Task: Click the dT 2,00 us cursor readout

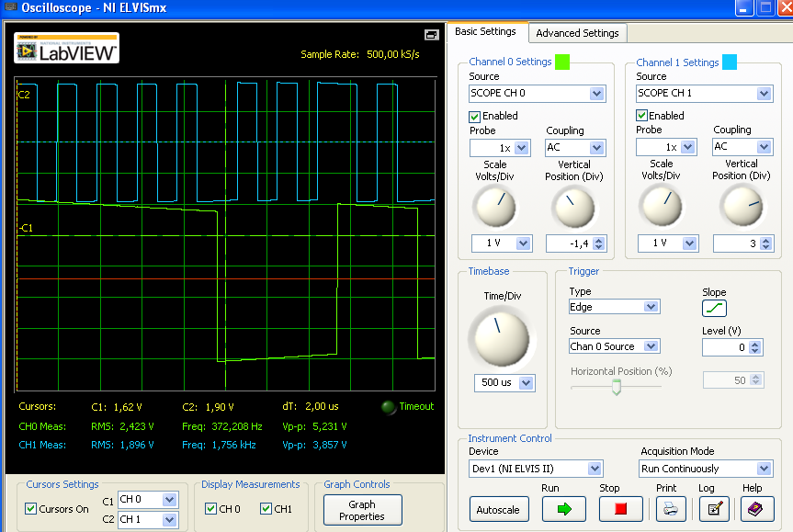Action: click(x=311, y=407)
